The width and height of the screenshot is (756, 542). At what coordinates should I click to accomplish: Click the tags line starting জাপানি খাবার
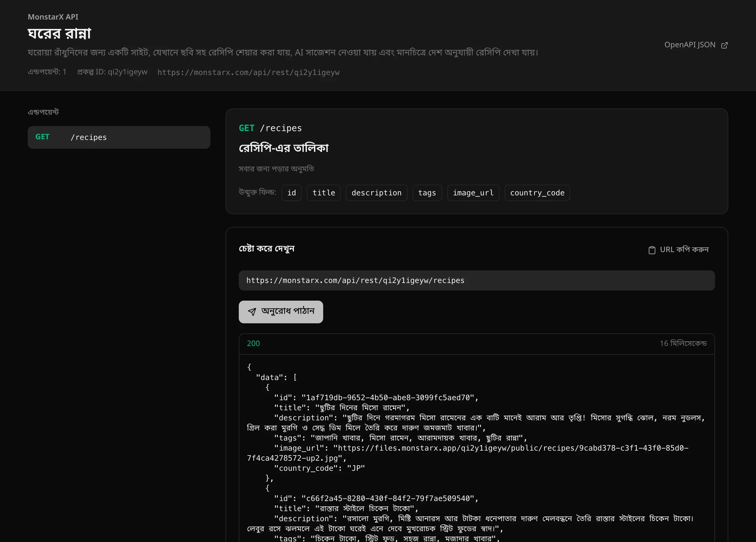click(400, 438)
